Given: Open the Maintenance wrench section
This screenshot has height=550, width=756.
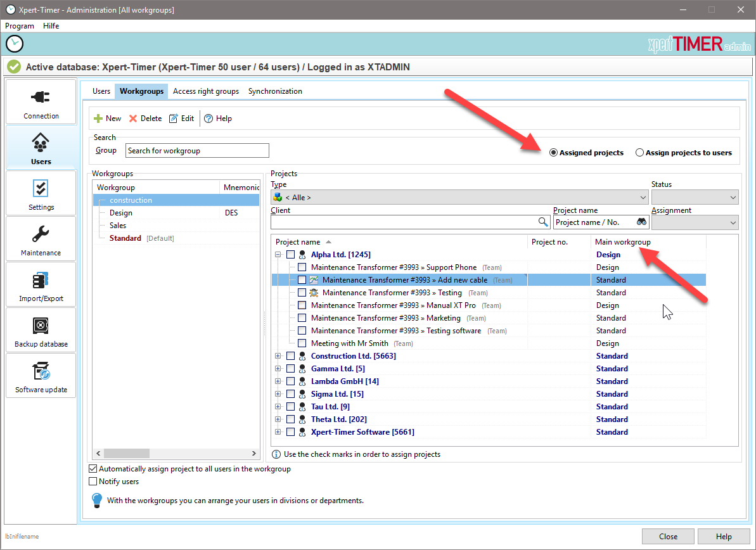Looking at the screenshot, I should pyautogui.click(x=41, y=239).
